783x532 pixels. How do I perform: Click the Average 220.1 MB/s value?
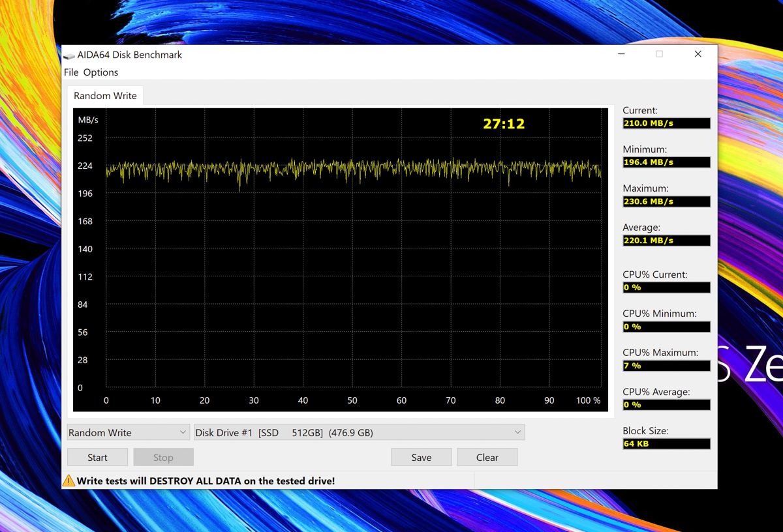coord(666,241)
